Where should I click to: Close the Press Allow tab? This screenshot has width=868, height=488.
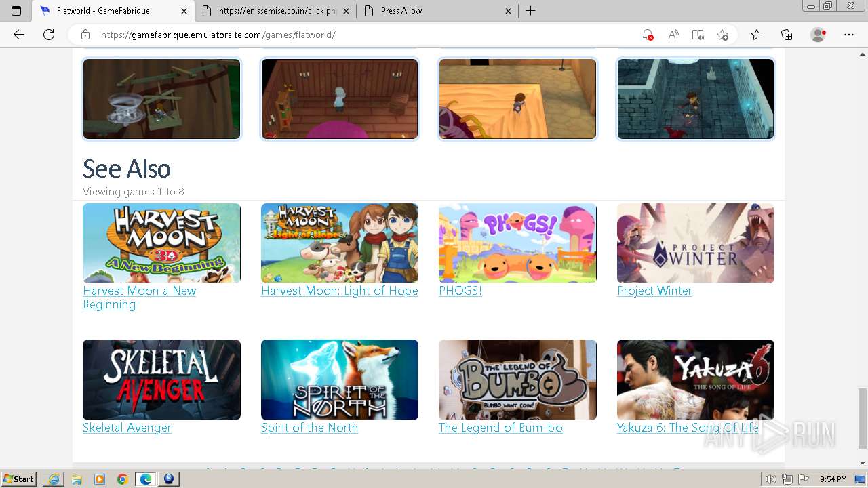click(x=509, y=11)
